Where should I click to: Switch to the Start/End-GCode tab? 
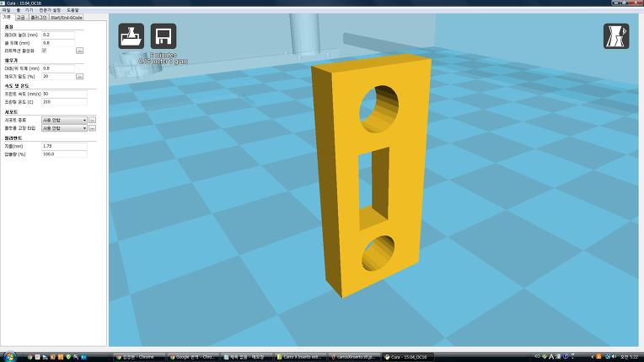(67, 17)
